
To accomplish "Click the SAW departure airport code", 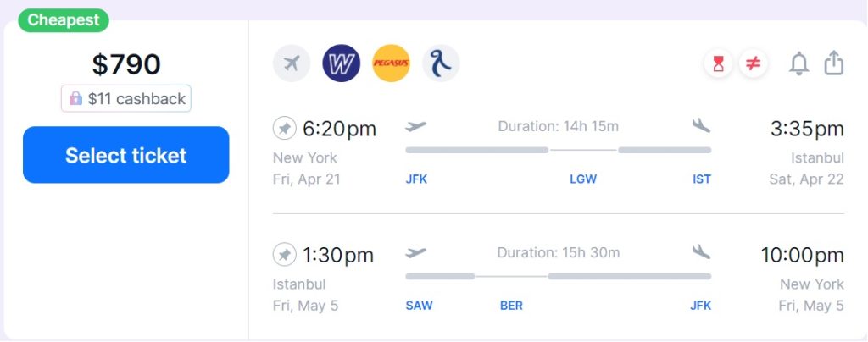I will point(419,306).
